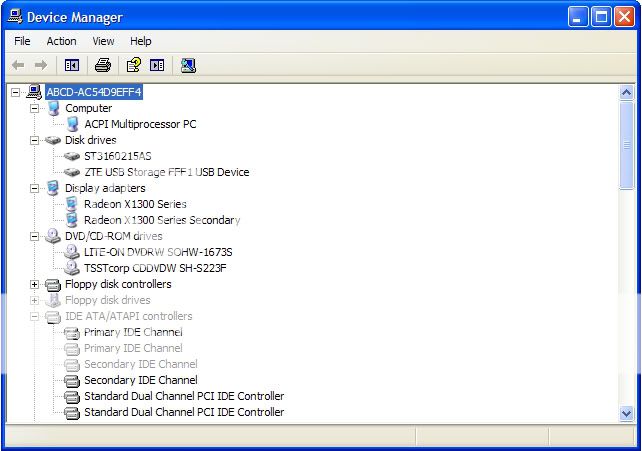
Task: Open the Action menu
Action: tap(61, 41)
